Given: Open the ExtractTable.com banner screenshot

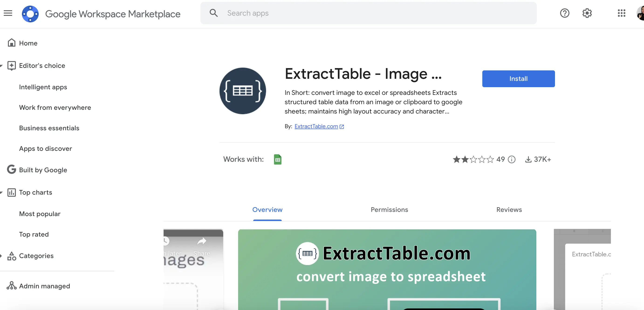Looking at the screenshot, I should (387, 269).
